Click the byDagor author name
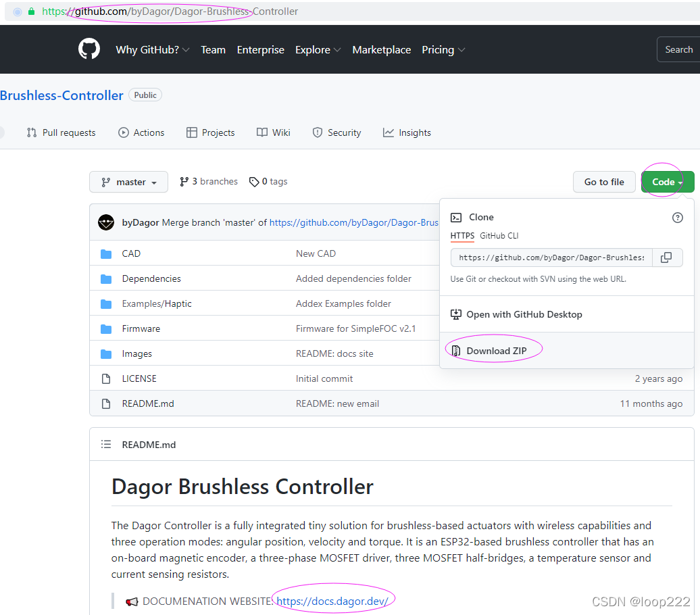The image size is (700, 615). click(140, 222)
